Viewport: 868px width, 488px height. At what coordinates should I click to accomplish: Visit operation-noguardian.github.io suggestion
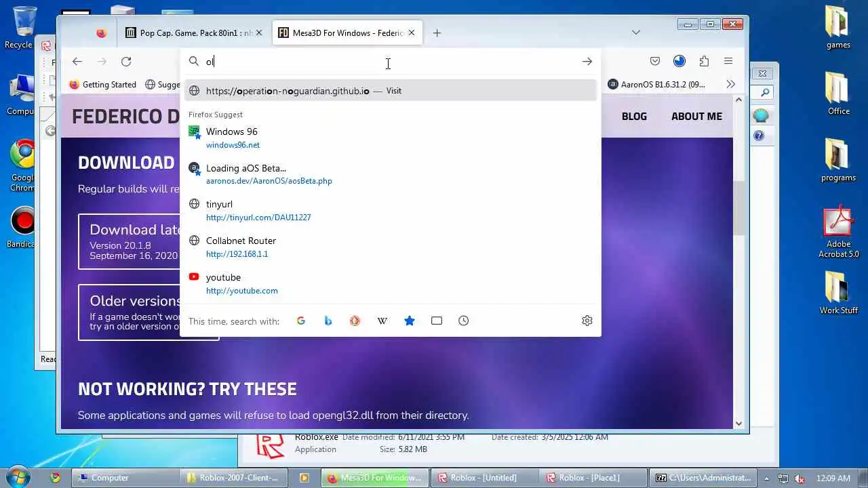pos(391,90)
